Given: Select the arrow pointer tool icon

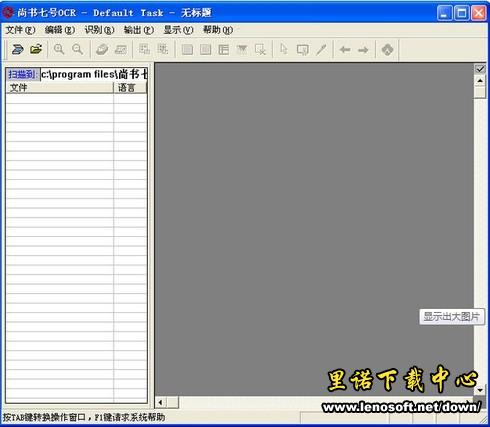Looking at the screenshot, I should (x=284, y=49).
